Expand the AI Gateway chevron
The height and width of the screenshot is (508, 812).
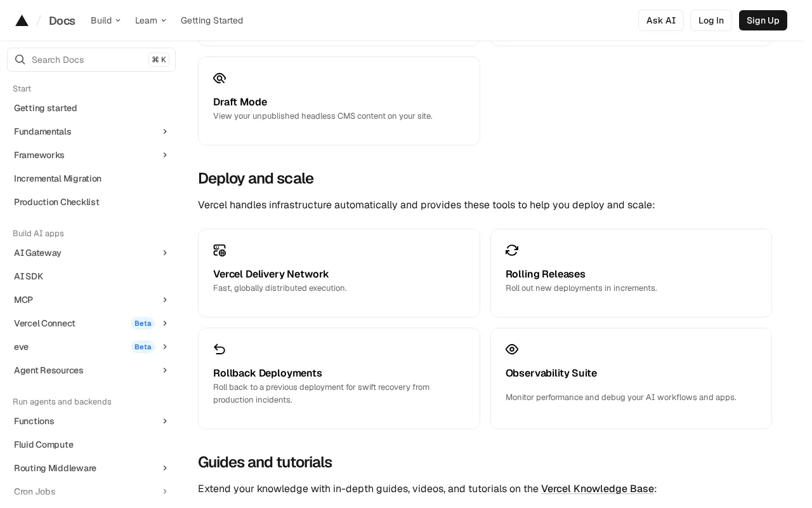point(165,253)
